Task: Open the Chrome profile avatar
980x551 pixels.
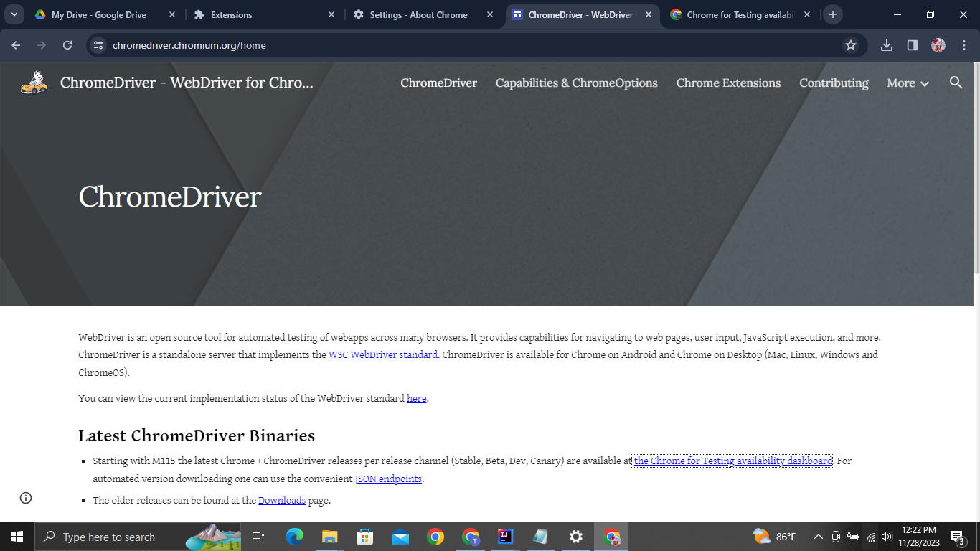Action: 938,45
